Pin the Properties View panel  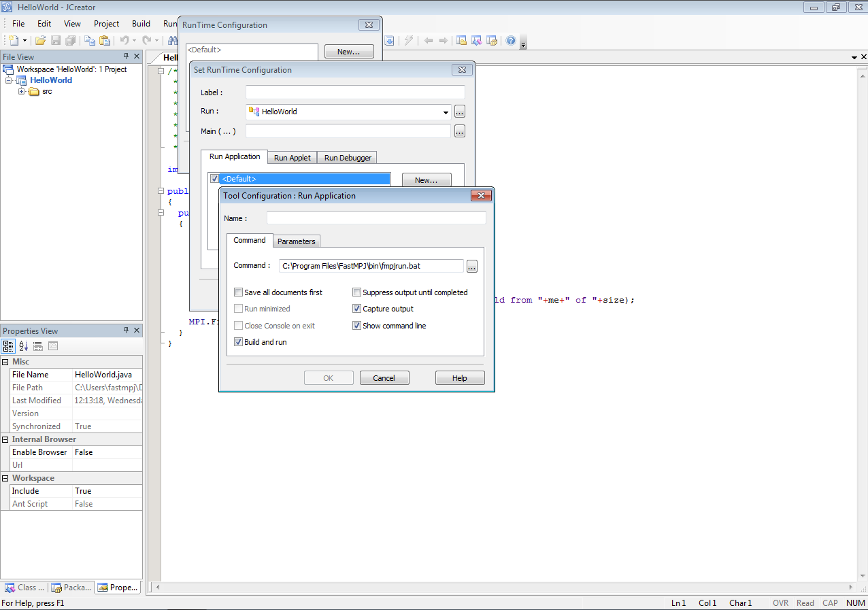tap(126, 331)
